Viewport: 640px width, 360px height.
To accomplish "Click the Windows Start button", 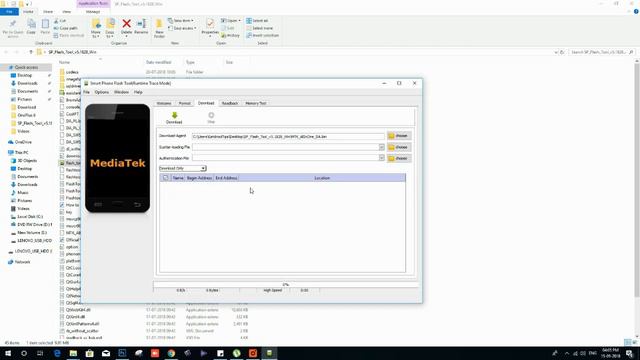I will (x=8, y=353).
